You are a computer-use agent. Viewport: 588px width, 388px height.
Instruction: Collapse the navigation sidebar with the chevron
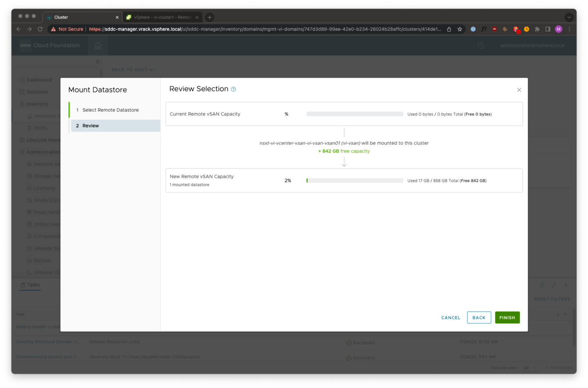98,61
